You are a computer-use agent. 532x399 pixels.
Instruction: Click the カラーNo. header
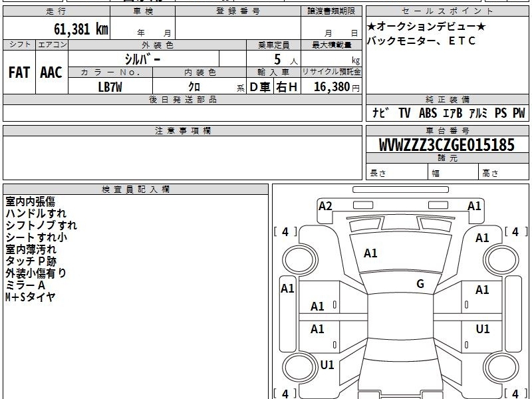(110, 72)
